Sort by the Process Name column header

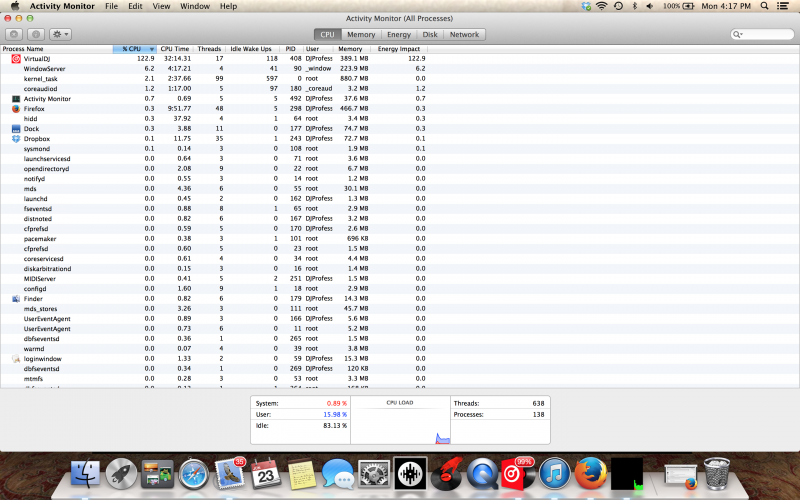pyautogui.click(x=56, y=49)
